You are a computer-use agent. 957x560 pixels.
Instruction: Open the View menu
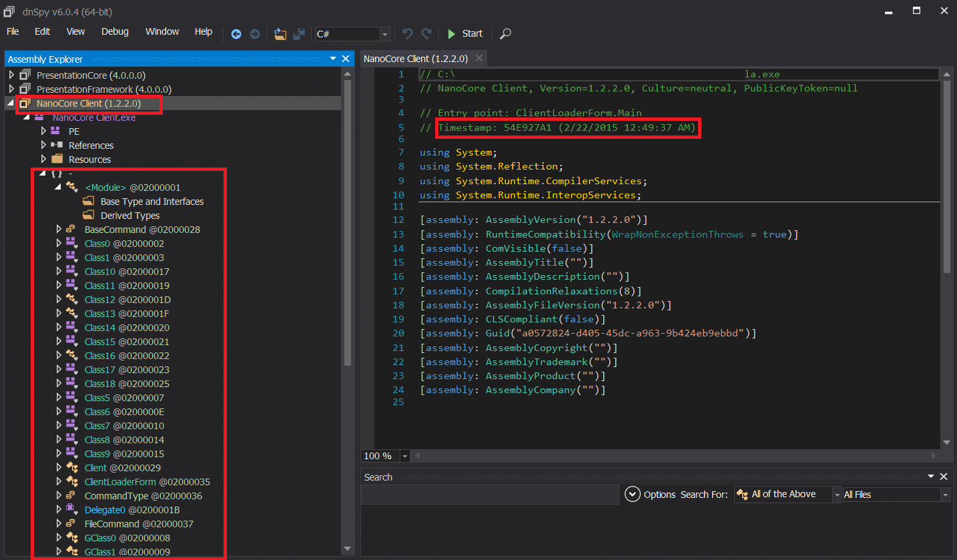point(75,31)
